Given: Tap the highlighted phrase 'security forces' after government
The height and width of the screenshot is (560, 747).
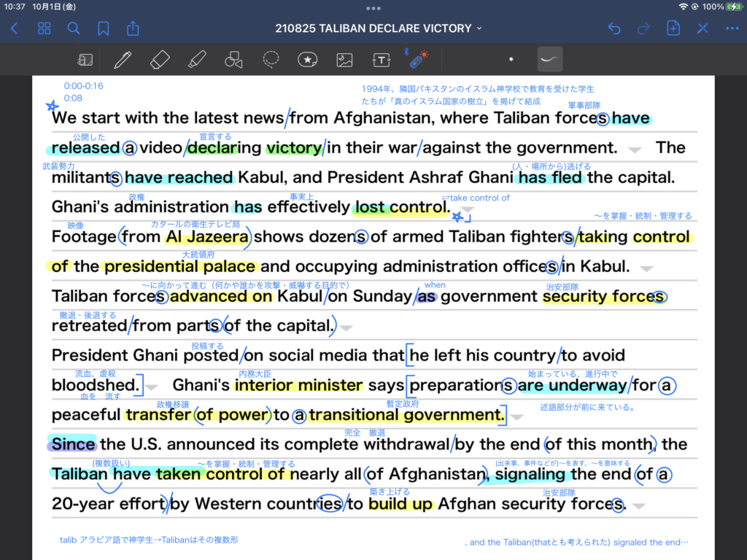Looking at the screenshot, I should 604,296.
